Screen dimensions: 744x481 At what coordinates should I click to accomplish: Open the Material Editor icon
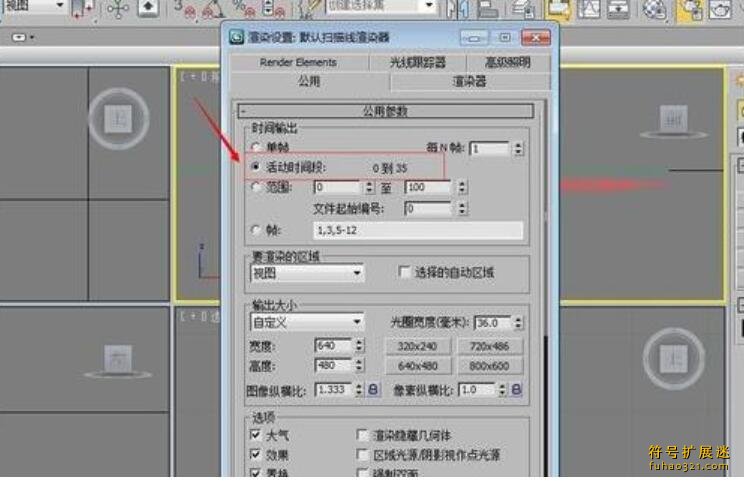(x=655, y=9)
